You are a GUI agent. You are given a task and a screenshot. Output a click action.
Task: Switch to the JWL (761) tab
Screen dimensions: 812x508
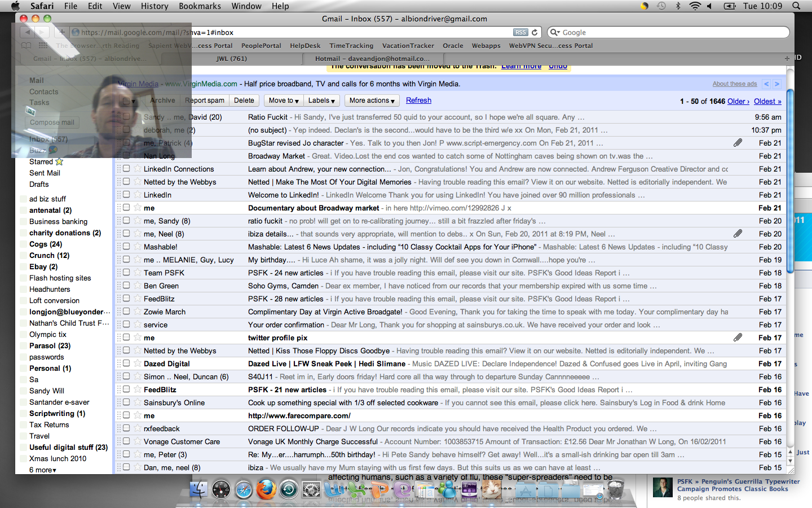231,58
